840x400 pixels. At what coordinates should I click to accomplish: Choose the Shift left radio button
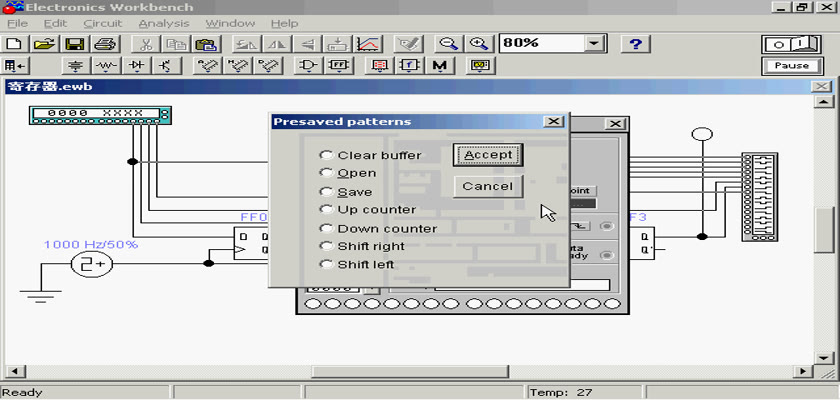326,265
